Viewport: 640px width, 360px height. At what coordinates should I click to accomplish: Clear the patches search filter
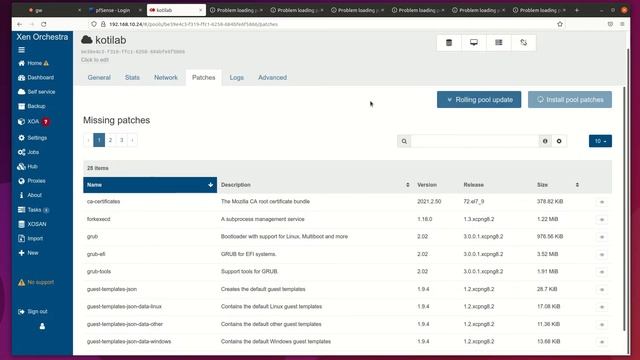[559, 141]
